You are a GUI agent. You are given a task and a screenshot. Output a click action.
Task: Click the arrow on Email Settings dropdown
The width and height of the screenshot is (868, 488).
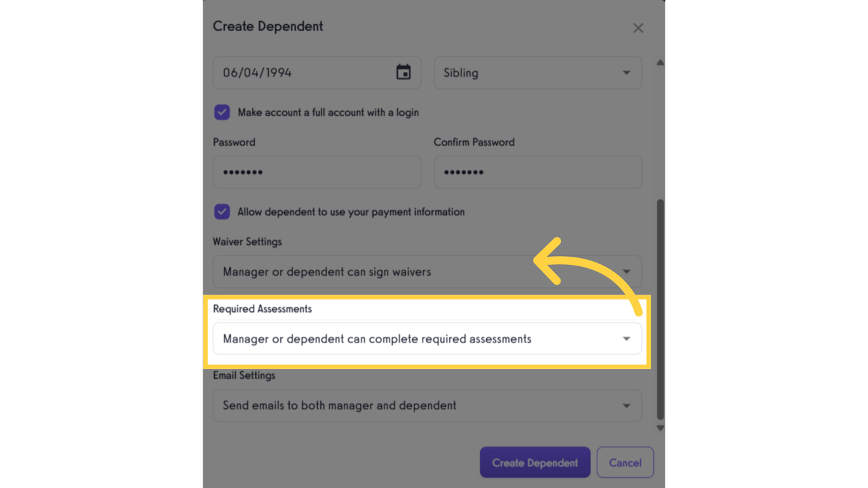(x=626, y=405)
